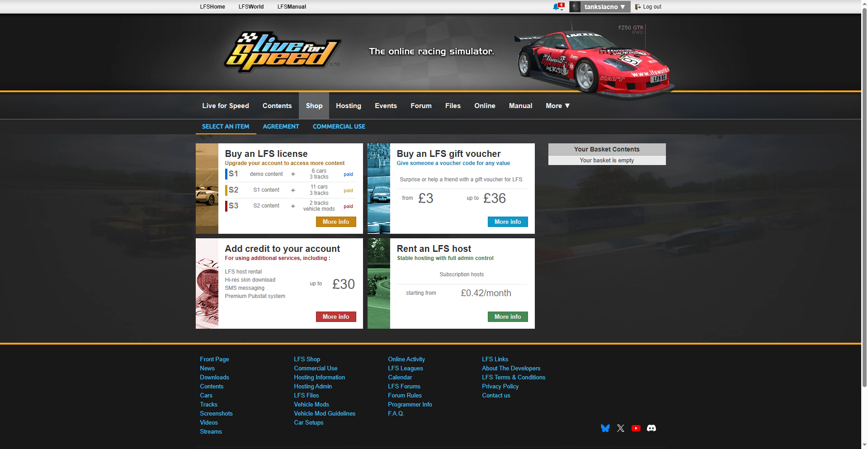The image size is (868, 449).
Task: Open the Vehicle Mods footer link
Action: [x=311, y=405]
